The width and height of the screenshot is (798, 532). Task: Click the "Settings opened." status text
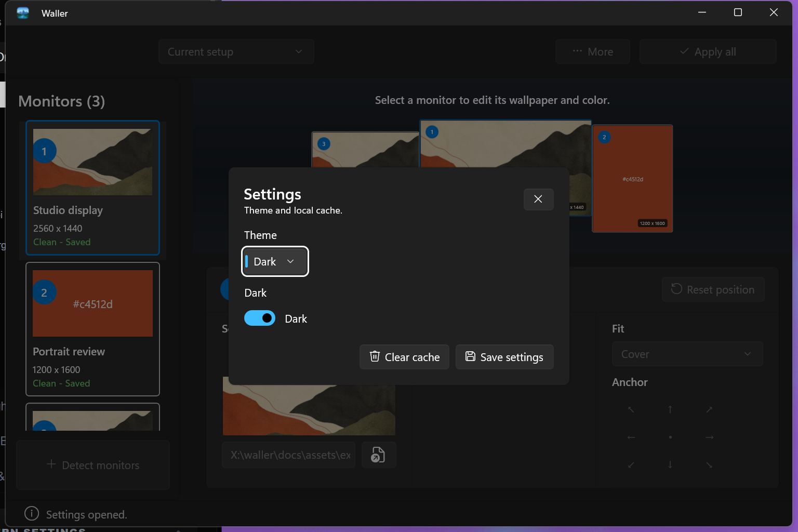(x=87, y=514)
